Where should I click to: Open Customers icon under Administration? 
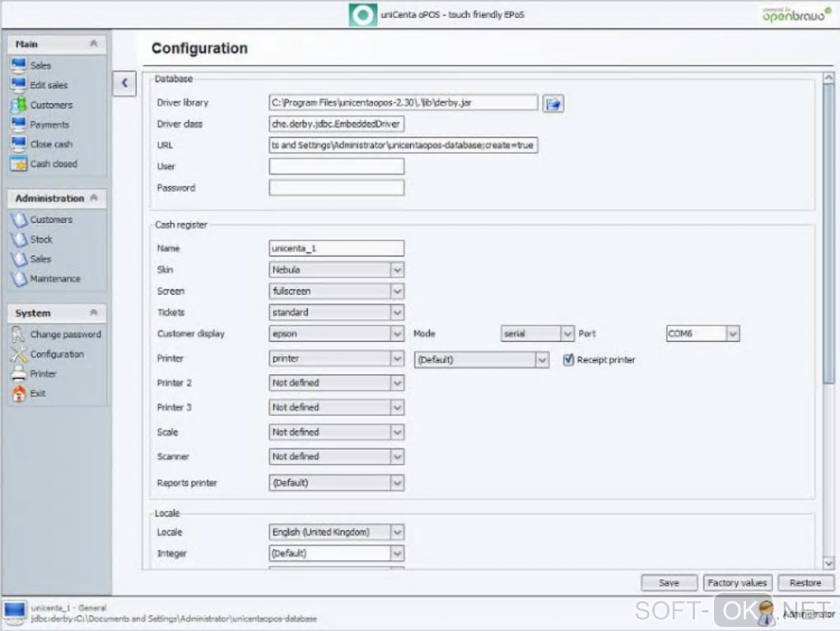click(18, 220)
